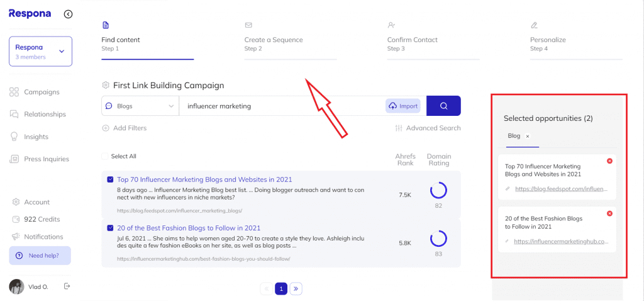644x301 pixels.
Task: Uncheck Top 70 Influencer Marketing Blogs result
Action: point(110,179)
